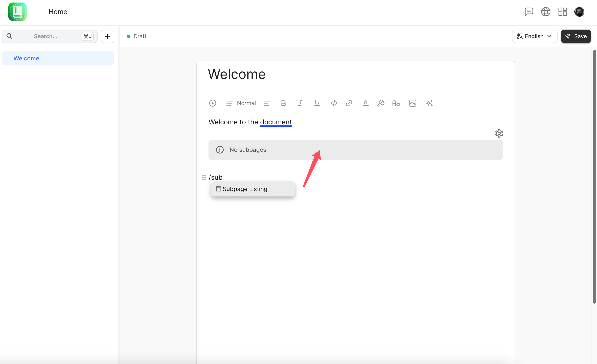Viewport: 597px width, 364px height.
Task: Toggle bold formatting
Action: (283, 103)
